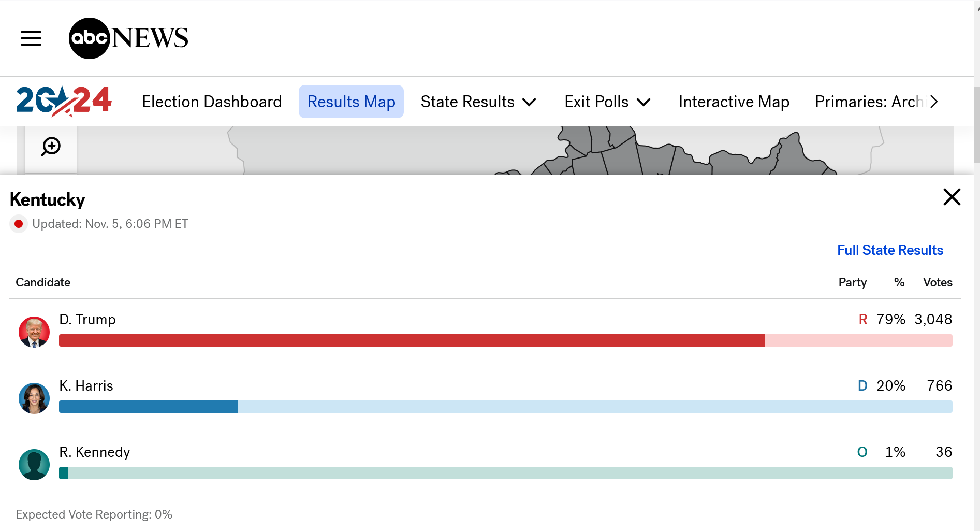Select the Results Map tab

(351, 102)
